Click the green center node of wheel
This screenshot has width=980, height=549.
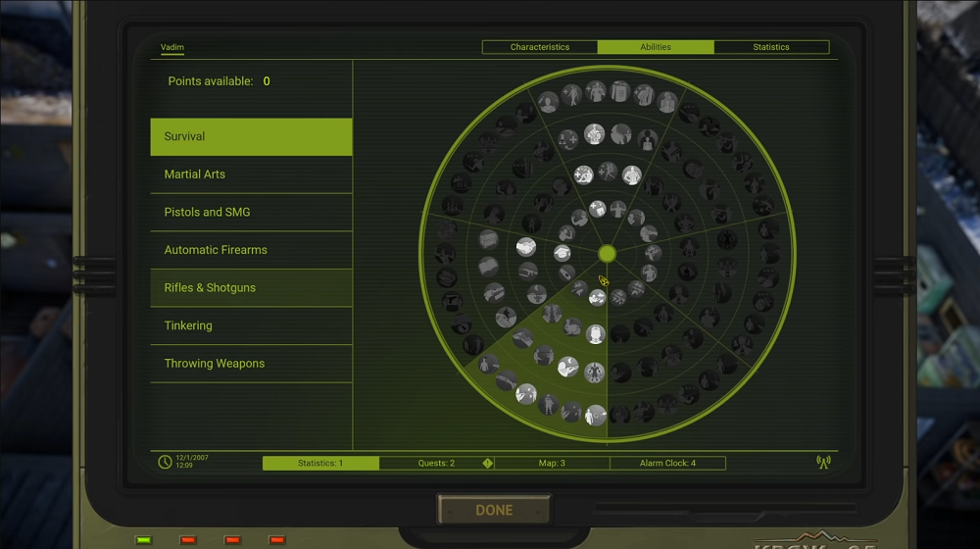click(607, 254)
